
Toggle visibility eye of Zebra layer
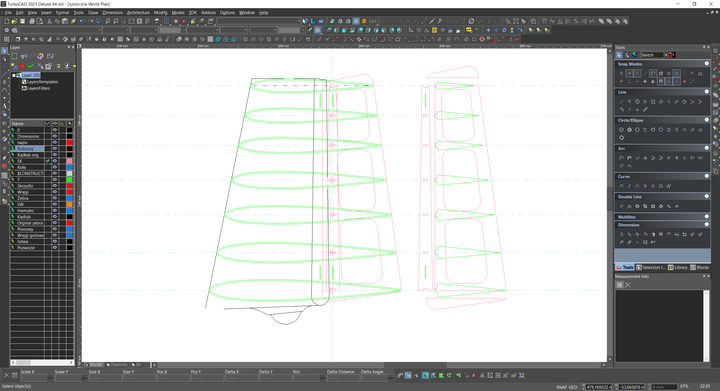click(x=55, y=198)
